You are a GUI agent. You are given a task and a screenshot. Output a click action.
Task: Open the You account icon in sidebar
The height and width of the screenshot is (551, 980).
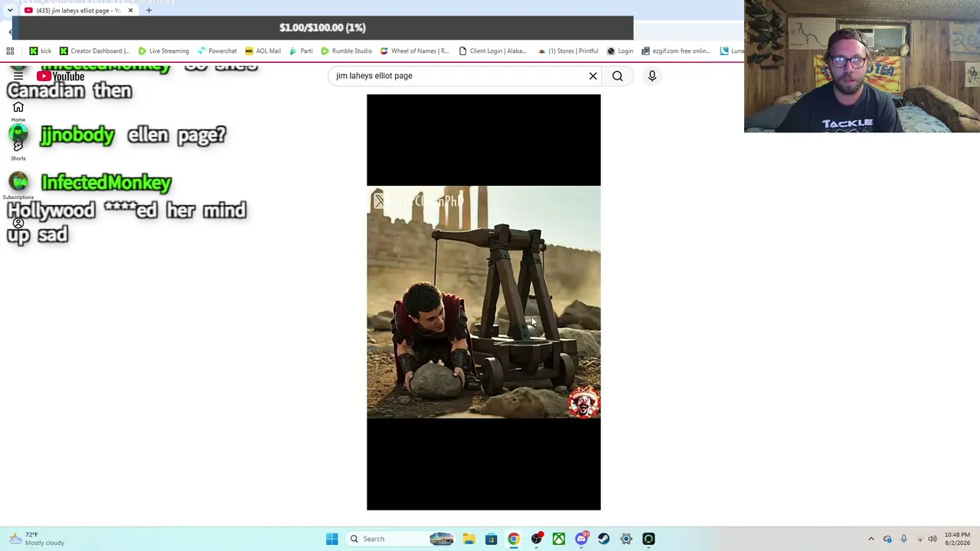coord(18,223)
